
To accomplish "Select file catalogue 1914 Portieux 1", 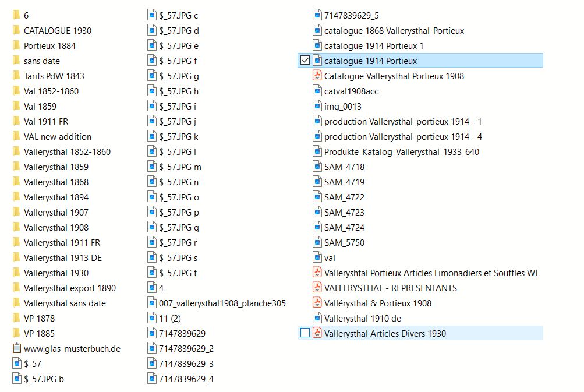I will tap(368, 46).
